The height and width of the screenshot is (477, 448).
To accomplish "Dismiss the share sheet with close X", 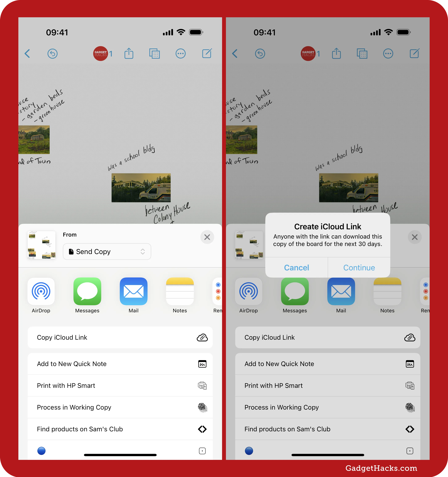I will click(x=207, y=237).
